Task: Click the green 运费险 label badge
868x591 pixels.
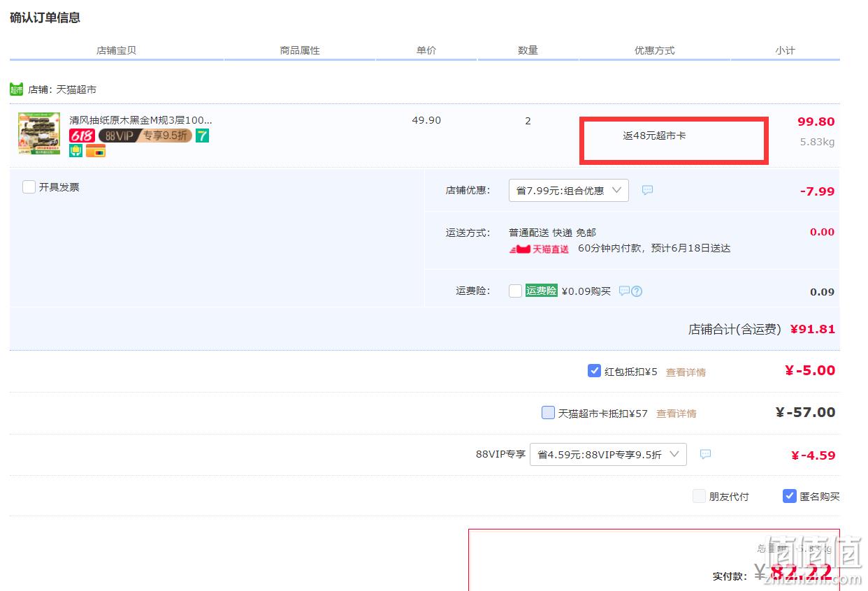Action: [x=542, y=291]
